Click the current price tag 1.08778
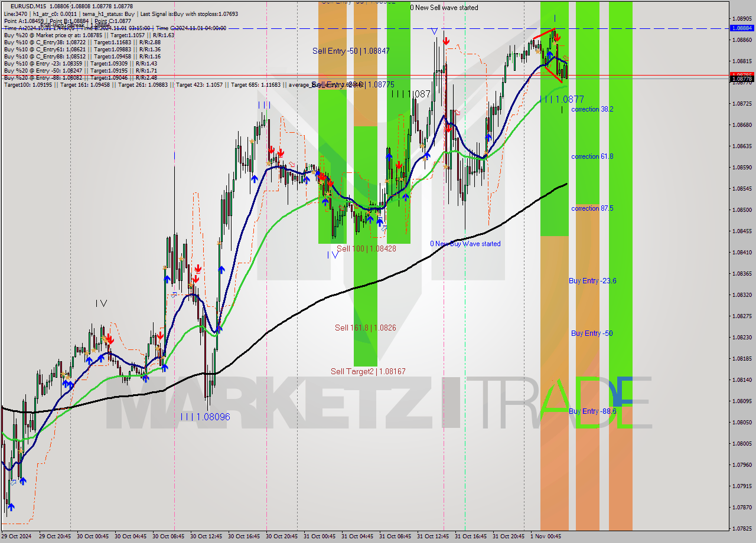 pyautogui.click(x=742, y=78)
